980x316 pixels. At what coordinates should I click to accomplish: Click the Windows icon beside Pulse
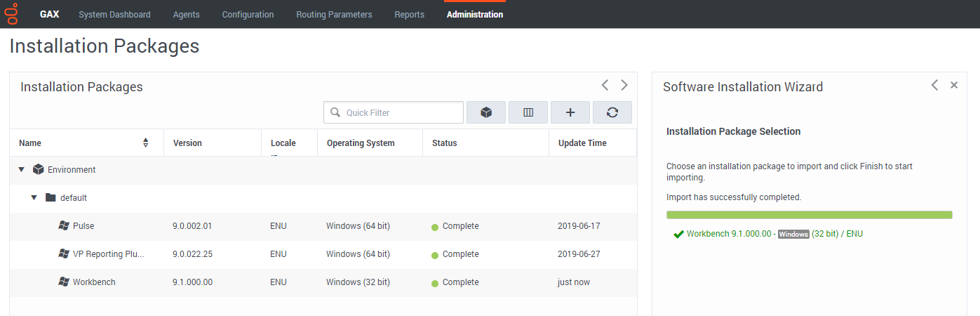coord(64,225)
